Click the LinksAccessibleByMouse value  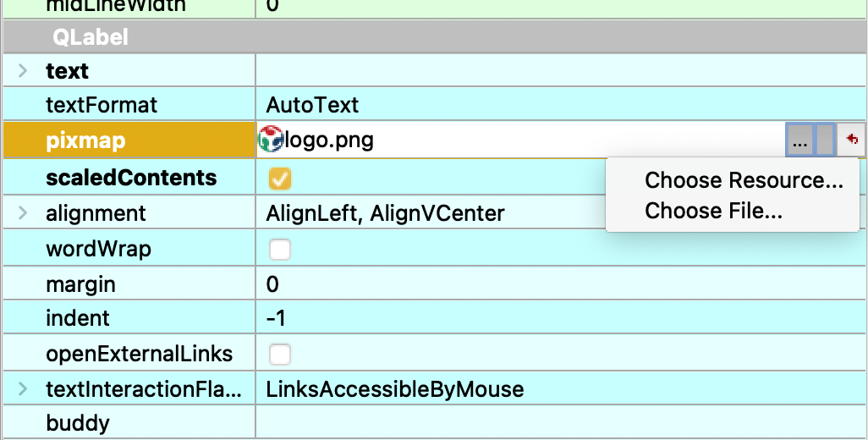pyautogui.click(x=395, y=389)
